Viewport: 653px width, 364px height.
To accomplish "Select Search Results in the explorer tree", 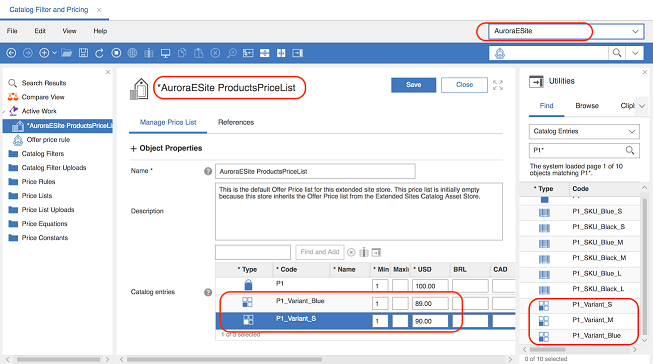I will [44, 83].
